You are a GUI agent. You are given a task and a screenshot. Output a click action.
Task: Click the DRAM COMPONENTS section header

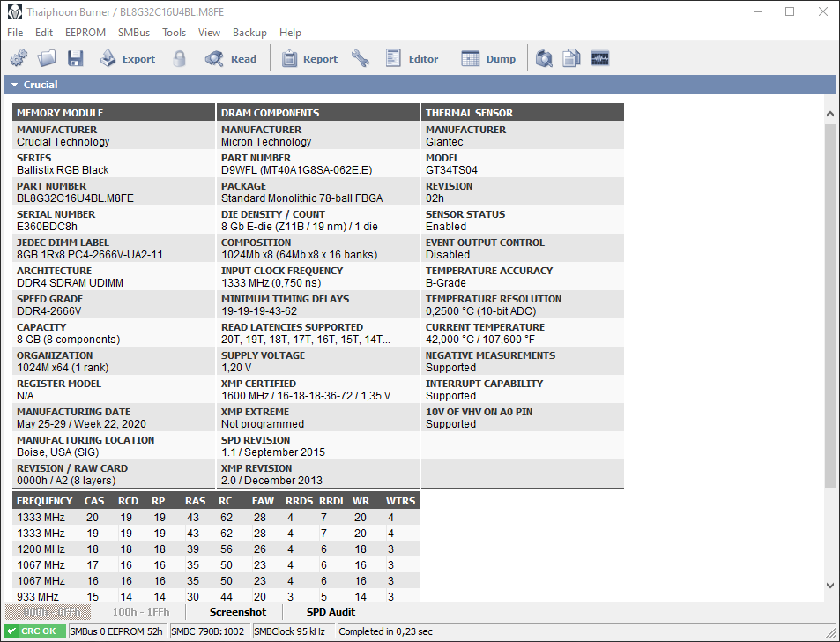[318, 113]
